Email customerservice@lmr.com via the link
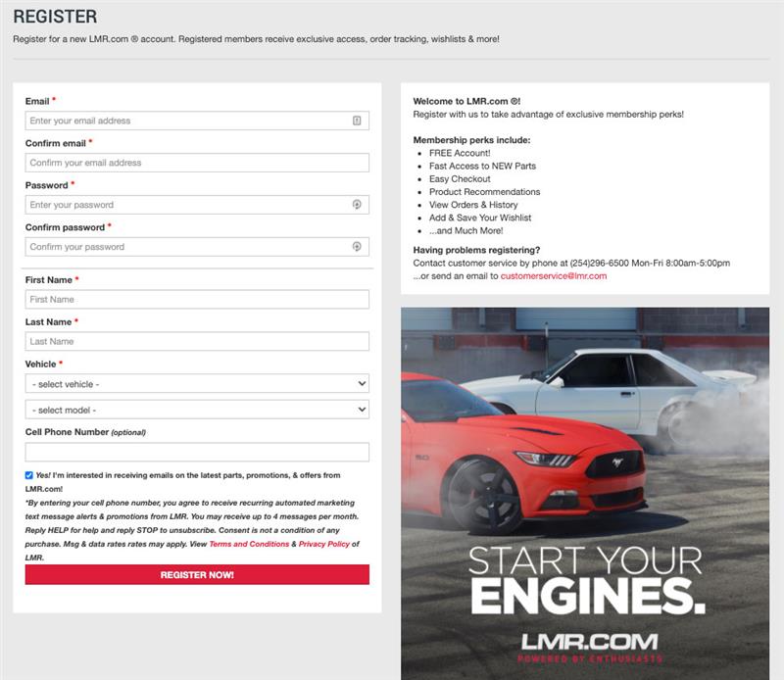The image size is (784, 680). (x=554, y=276)
